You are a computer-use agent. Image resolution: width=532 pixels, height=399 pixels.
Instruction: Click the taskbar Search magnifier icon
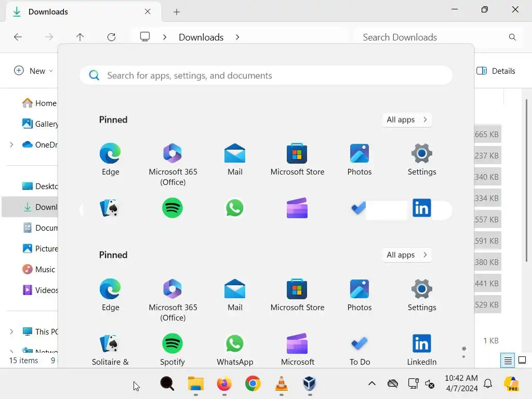(x=167, y=384)
